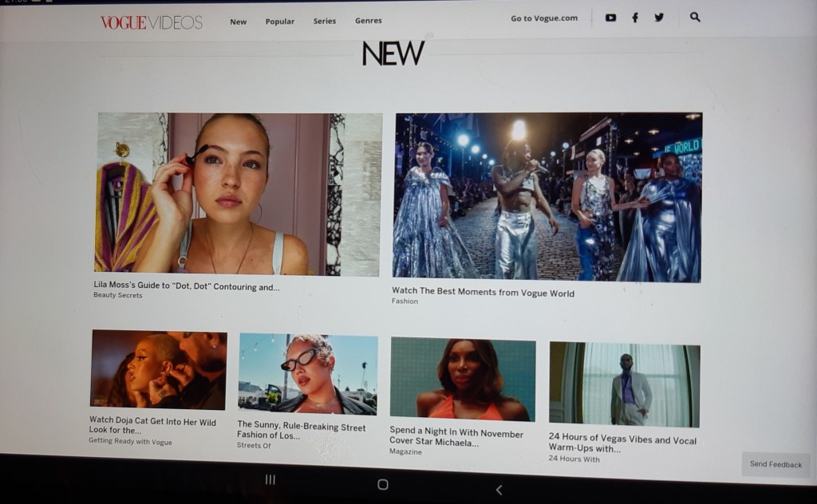Tap the Android back arrow
This screenshot has width=817, height=504.
(x=499, y=490)
